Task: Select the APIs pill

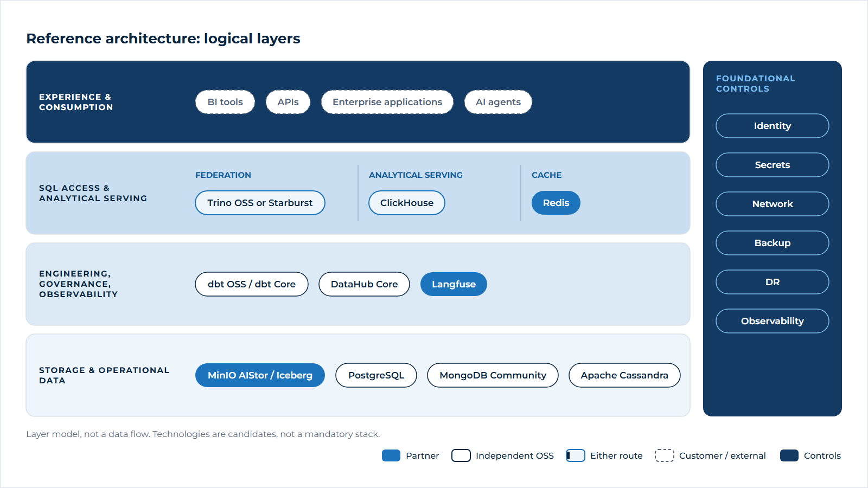Action: click(288, 102)
